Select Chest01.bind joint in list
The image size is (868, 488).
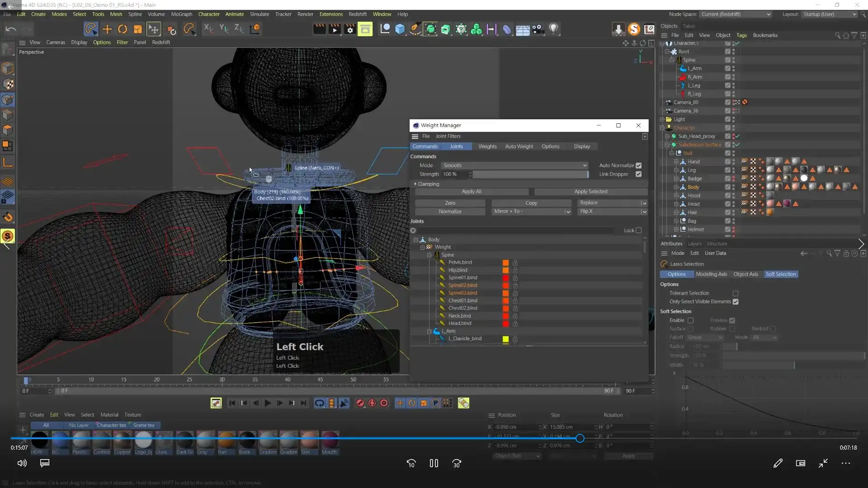point(462,300)
